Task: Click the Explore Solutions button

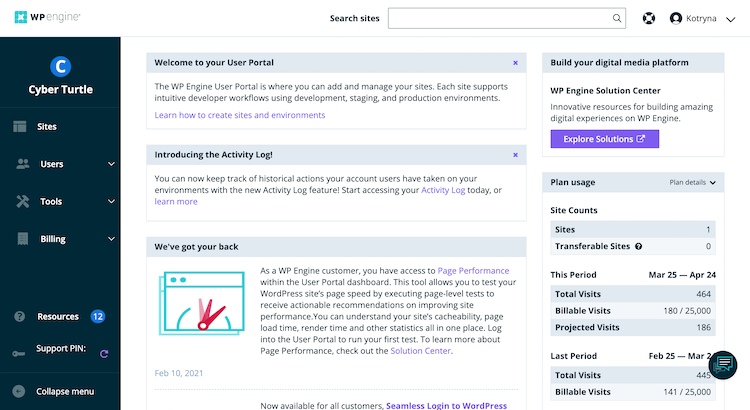Action: [x=605, y=139]
